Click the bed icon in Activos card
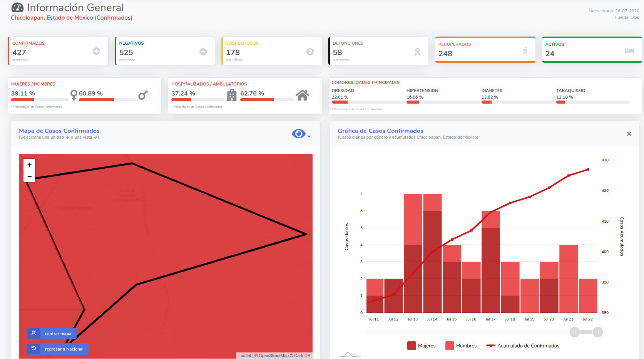This screenshot has width=644, height=359. coord(629,50)
